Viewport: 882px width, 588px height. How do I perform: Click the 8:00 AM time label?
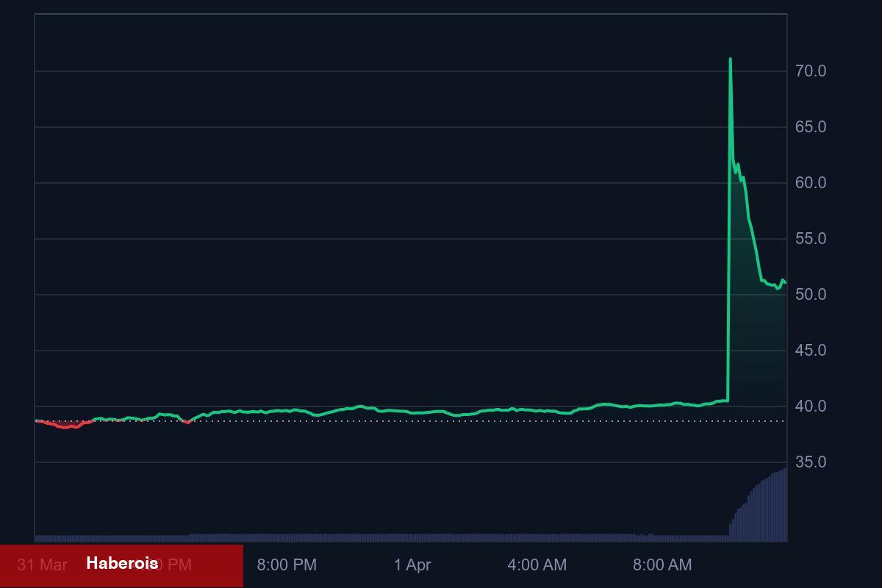click(662, 565)
